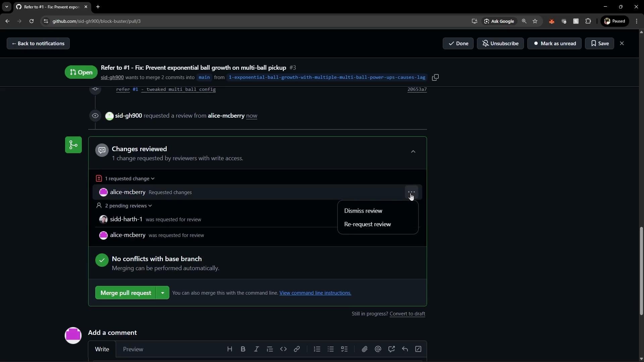Open the zoom magnifier icon in address bar
The height and width of the screenshot is (362, 644).
click(524, 21)
